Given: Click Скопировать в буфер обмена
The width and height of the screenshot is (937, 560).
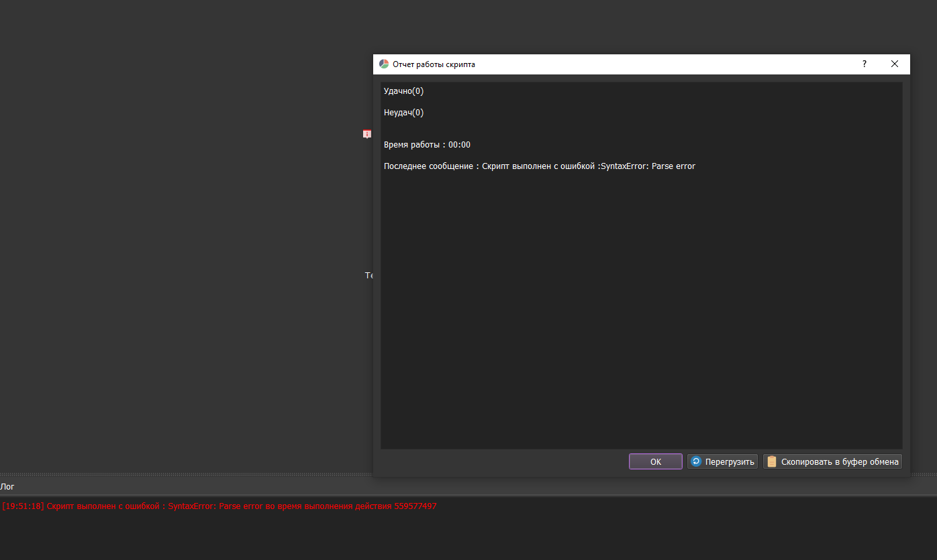Looking at the screenshot, I should pos(832,461).
